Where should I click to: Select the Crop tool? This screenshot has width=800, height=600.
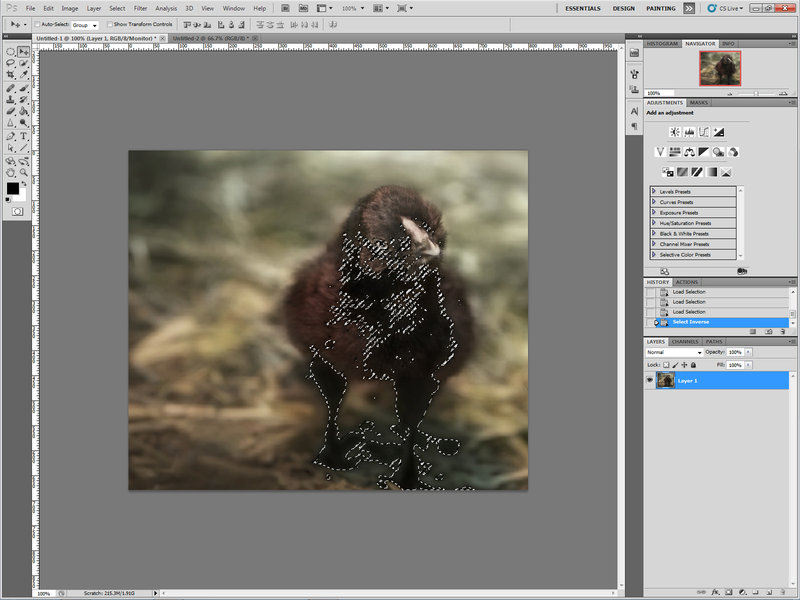pos(10,75)
